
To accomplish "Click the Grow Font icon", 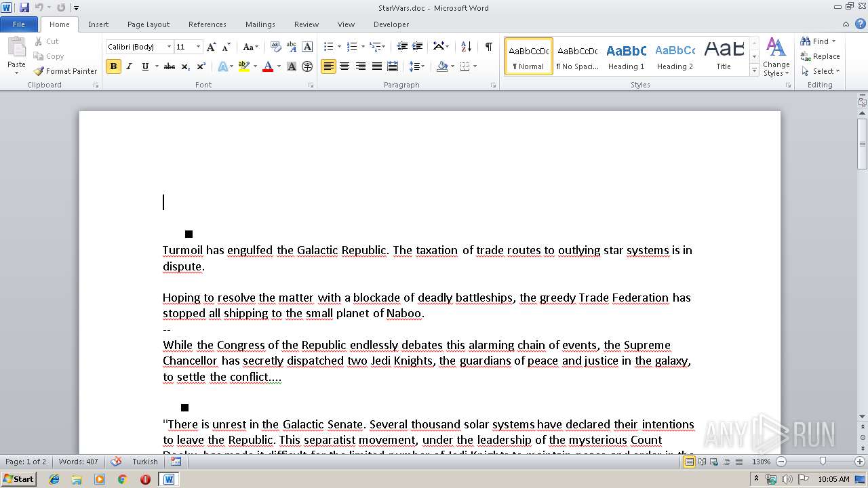I will click(x=212, y=47).
